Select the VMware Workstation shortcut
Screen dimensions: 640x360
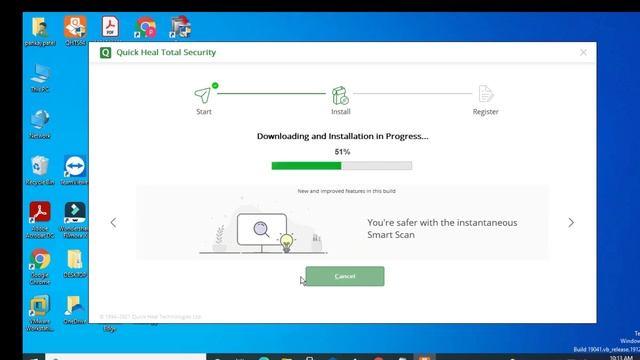point(40,313)
